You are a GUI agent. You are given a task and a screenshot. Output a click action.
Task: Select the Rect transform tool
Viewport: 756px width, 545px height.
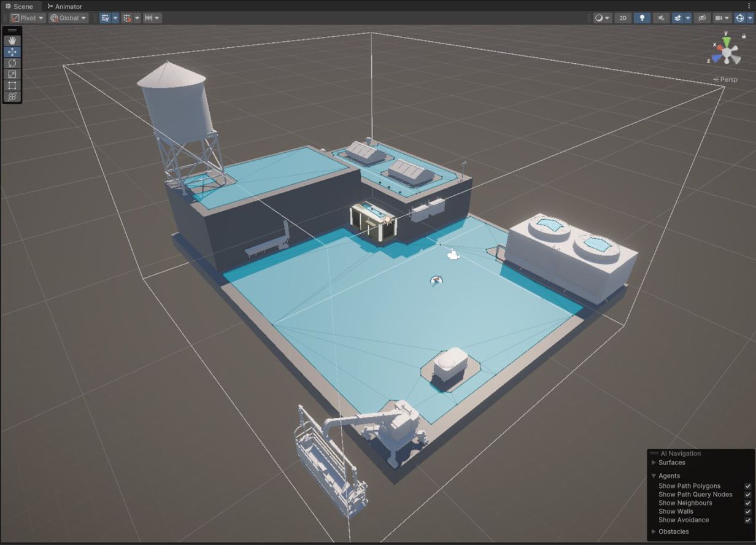(12, 85)
